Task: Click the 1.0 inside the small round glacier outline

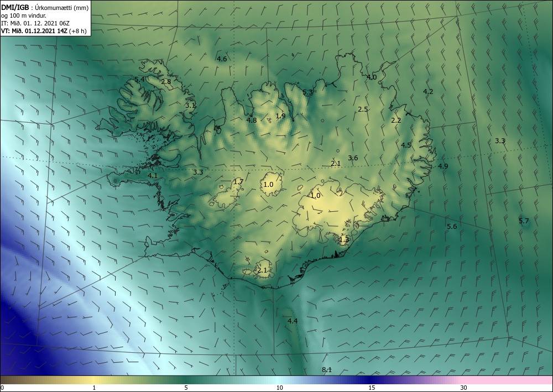Action: click(x=268, y=184)
